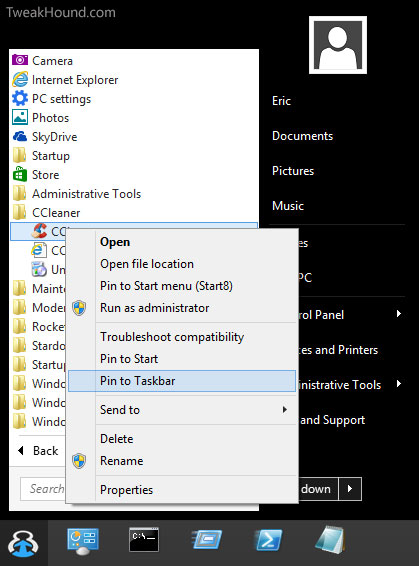Open the Documents link
Image resolution: width=419 pixels, height=566 pixels.
[302, 136]
